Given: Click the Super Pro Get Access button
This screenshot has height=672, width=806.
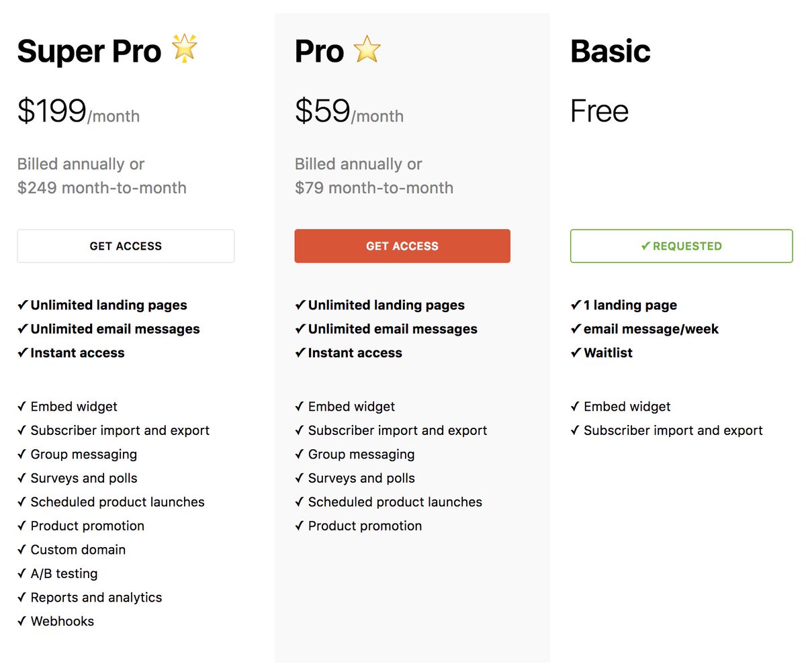Looking at the screenshot, I should (x=126, y=246).
